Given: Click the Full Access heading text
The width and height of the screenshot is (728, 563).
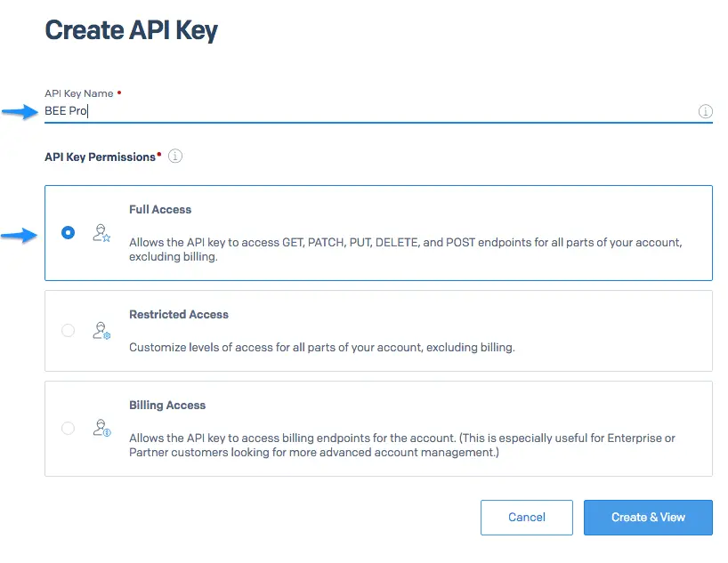Looking at the screenshot, I should 160,209.
